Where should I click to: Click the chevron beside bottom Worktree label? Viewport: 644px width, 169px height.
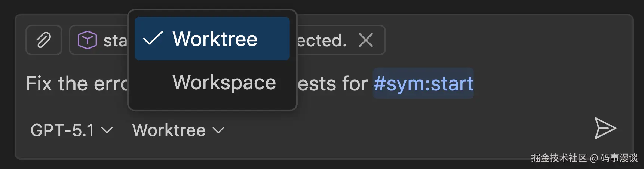(x=218, y=130)
